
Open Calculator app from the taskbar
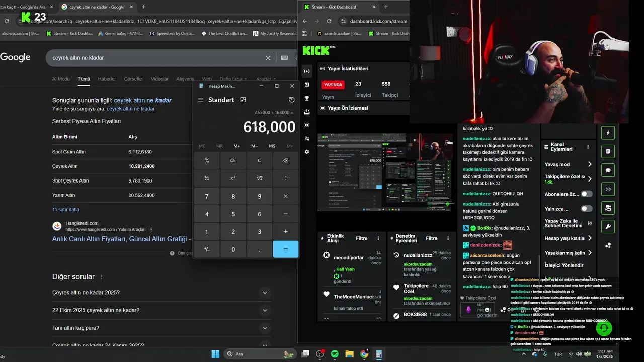(x=379, y=354)
